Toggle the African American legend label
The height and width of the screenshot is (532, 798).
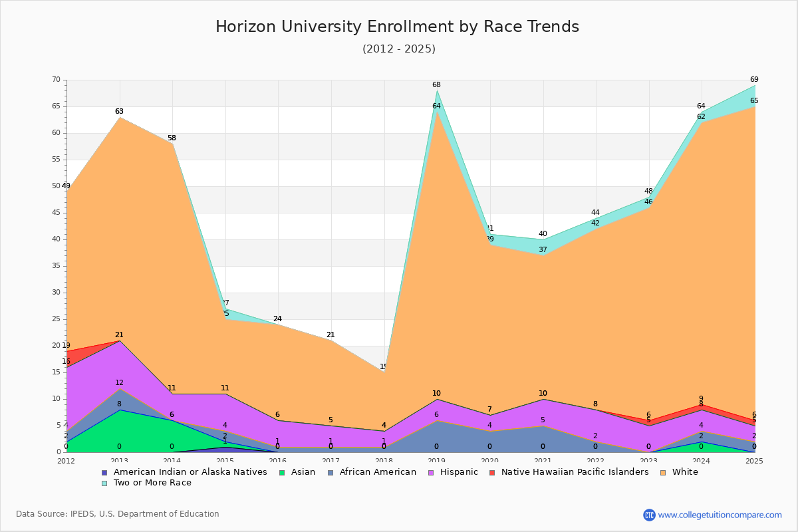click(377, 472)
